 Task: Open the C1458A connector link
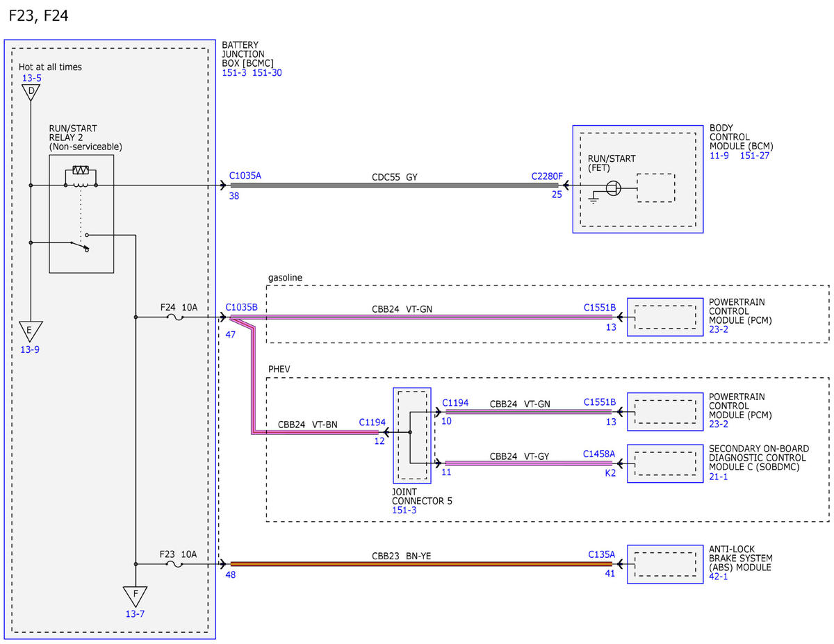[599, 454]
